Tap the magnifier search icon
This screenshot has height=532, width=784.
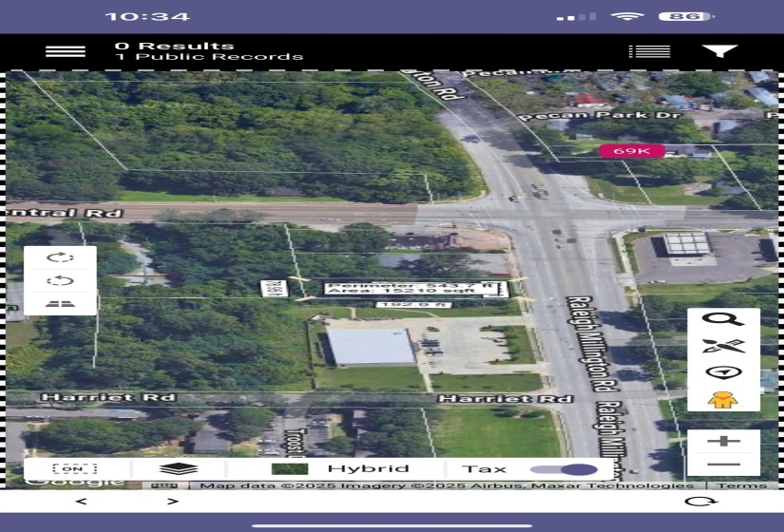click(723, 319)
